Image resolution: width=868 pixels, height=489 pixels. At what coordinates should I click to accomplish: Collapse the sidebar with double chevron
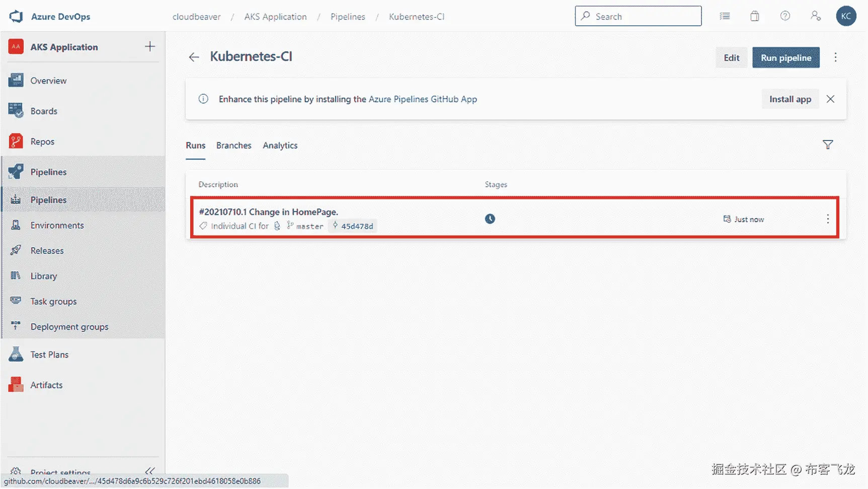[x=149, y=471]
